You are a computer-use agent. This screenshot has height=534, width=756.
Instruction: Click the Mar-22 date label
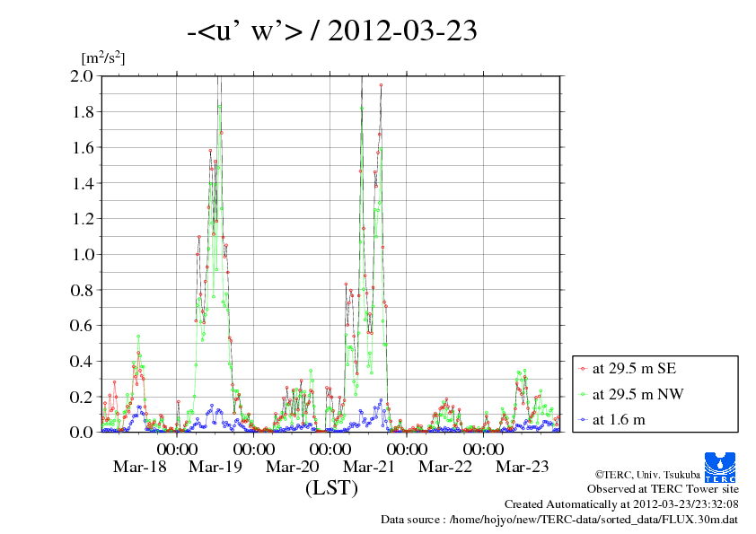tap(445, 467)
